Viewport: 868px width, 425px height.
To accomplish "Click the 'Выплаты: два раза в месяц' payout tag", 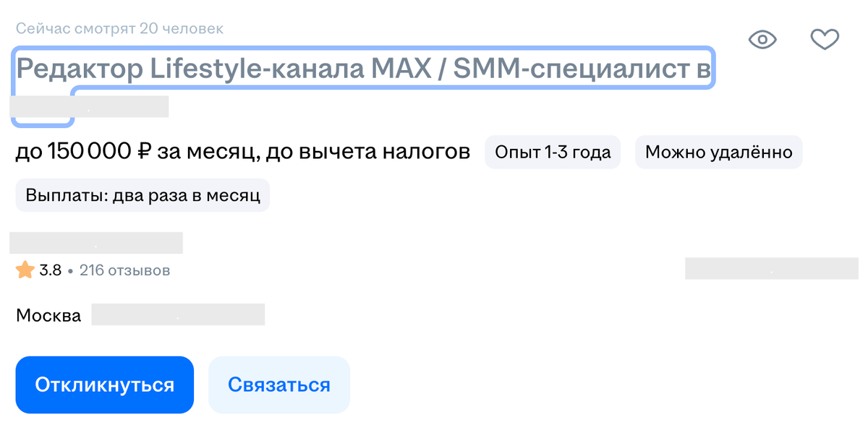I will coord(142,194).
